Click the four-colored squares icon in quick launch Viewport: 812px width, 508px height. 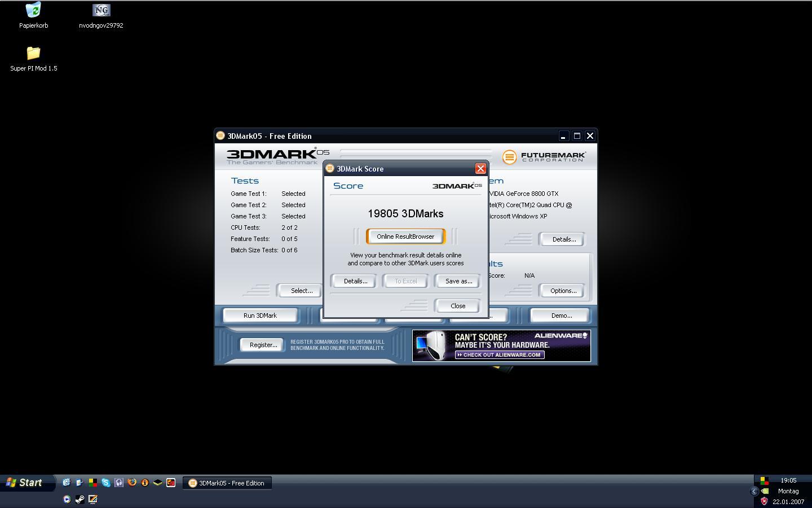92,483
